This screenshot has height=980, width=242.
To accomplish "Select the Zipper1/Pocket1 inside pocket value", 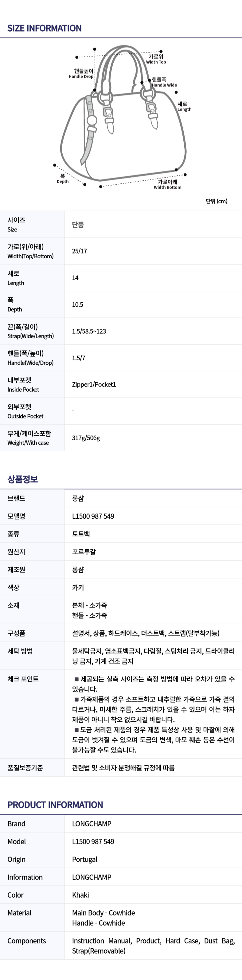I will pos(94,384).
